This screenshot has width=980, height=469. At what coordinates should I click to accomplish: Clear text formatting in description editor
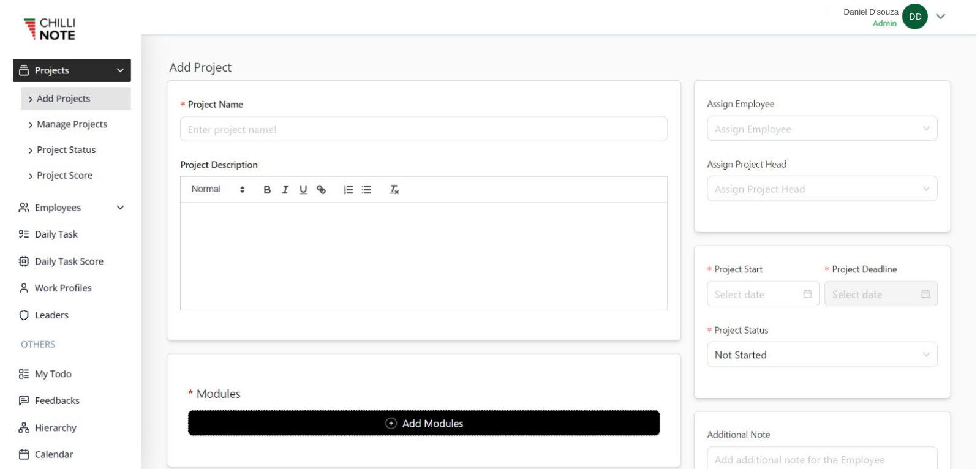[394, 190]
